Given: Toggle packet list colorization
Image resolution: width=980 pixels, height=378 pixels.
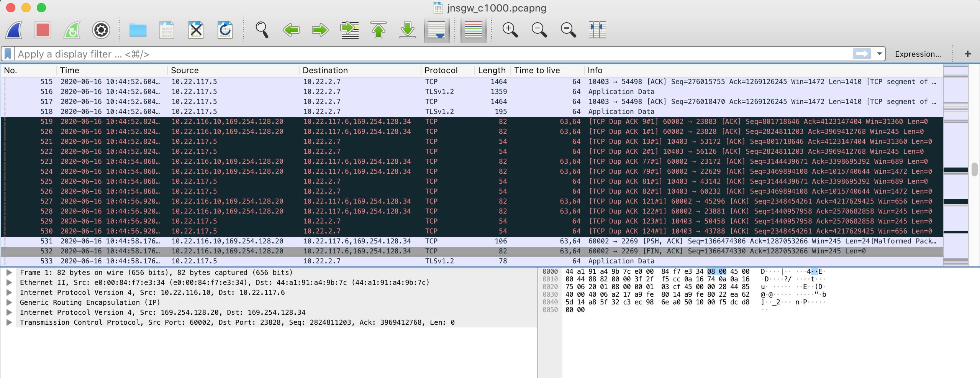Looking at the screenshot, I should pos(473,30).
